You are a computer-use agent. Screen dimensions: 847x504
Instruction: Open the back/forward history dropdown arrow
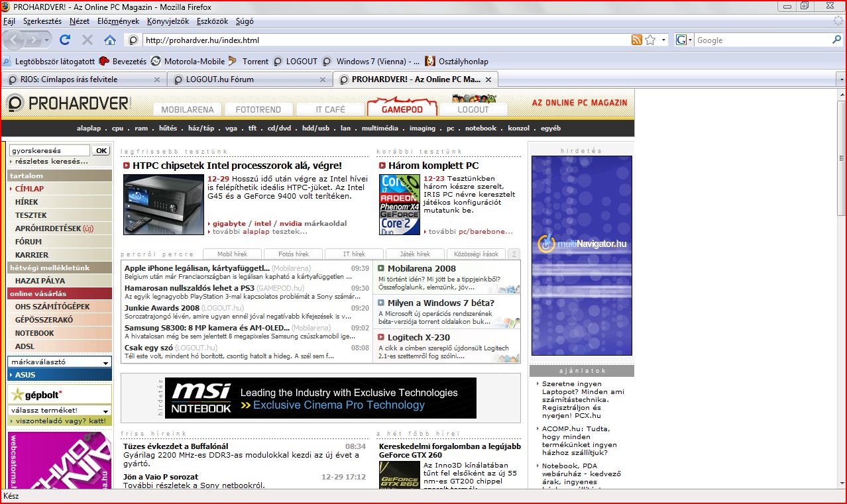[47, 40]
